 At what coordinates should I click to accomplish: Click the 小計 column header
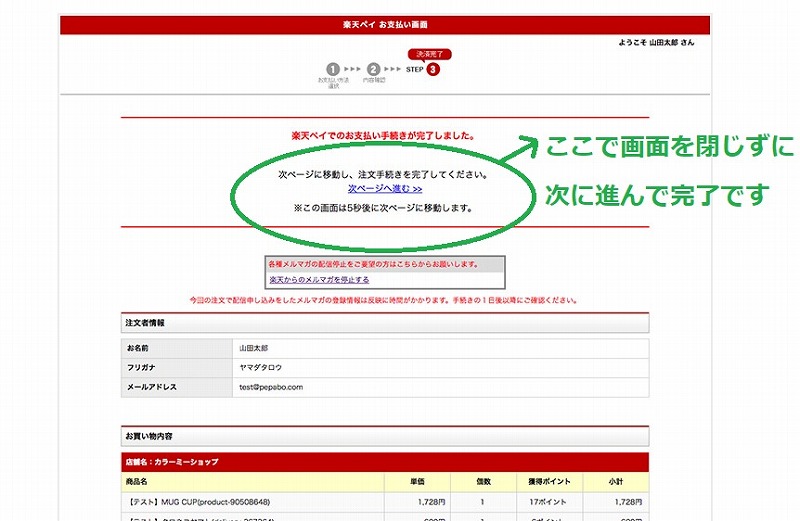pyautogui.click(x=616, y=482)
